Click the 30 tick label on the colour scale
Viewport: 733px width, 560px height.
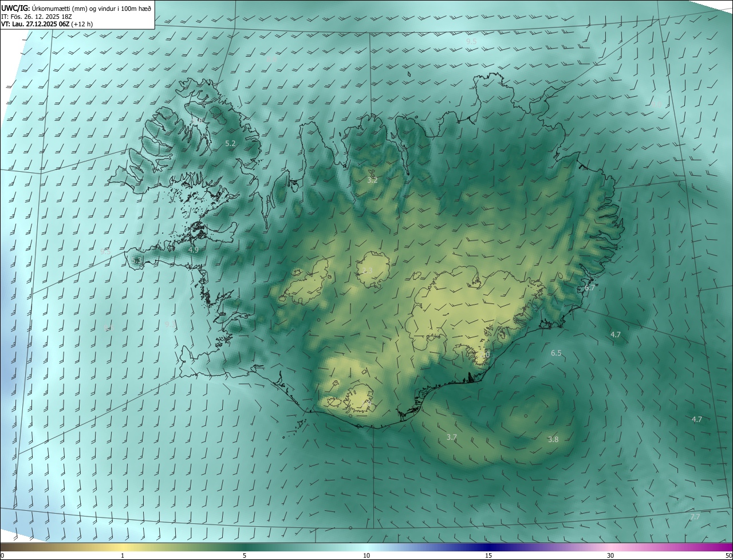[x=610, y=555]
